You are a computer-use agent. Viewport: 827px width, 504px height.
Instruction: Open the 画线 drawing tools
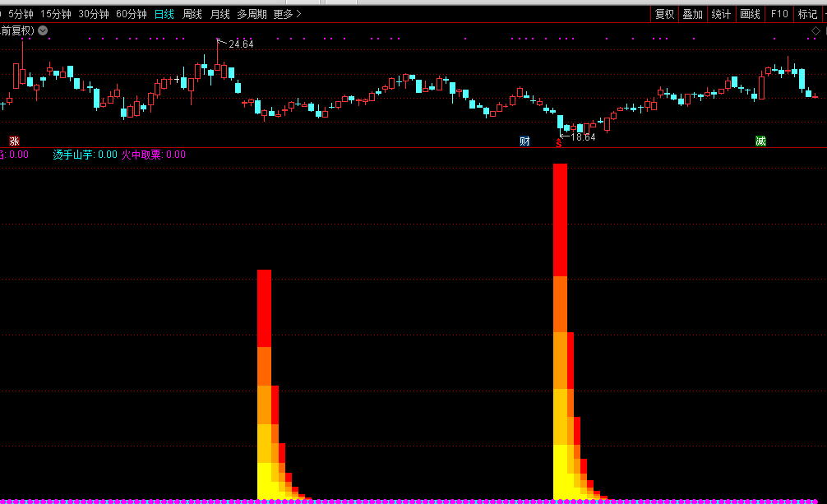pos(750,14)
